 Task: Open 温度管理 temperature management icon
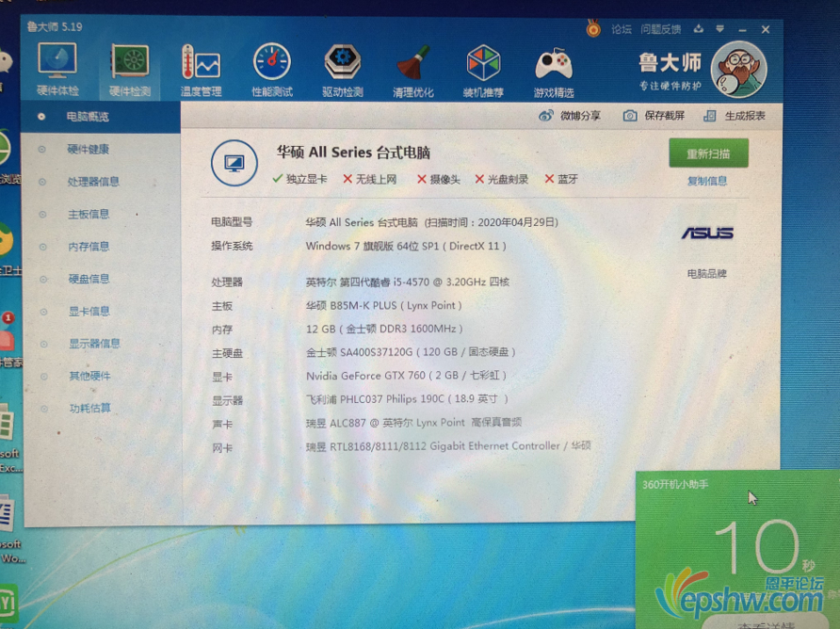pyautogui.click(x=201, y=71)
